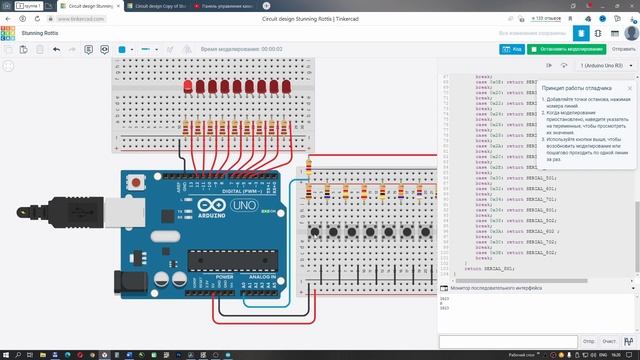The width and height of the screenshot is (640, 360).
Task: Click the redo arrow icon
Action: click(x=72, y=49)
